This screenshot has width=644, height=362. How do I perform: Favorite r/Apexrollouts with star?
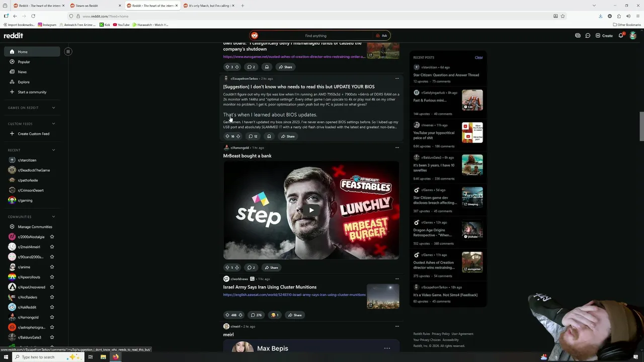click(x=52, y=277)
